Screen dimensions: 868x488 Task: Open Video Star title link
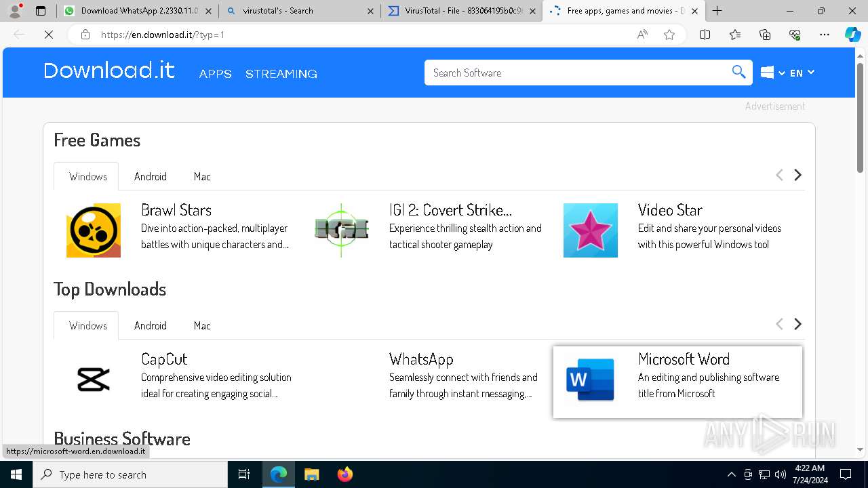pos(670,210)
